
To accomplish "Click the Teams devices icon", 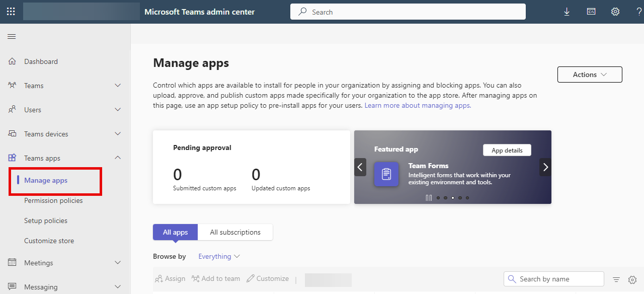I will pos(13,134).
